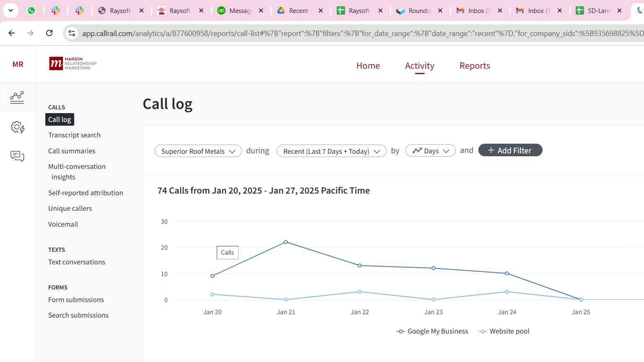Reload the page
644x362 pixels.
point(49,33)
